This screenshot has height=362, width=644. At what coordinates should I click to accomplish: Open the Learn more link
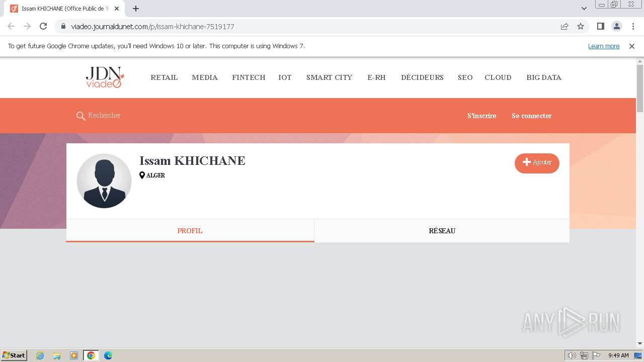[x=604, y=46]
